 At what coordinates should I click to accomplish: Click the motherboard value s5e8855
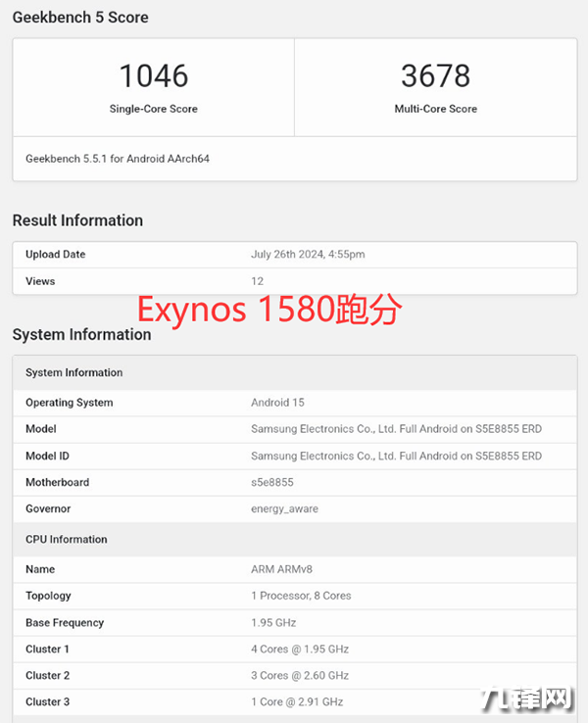272,482
